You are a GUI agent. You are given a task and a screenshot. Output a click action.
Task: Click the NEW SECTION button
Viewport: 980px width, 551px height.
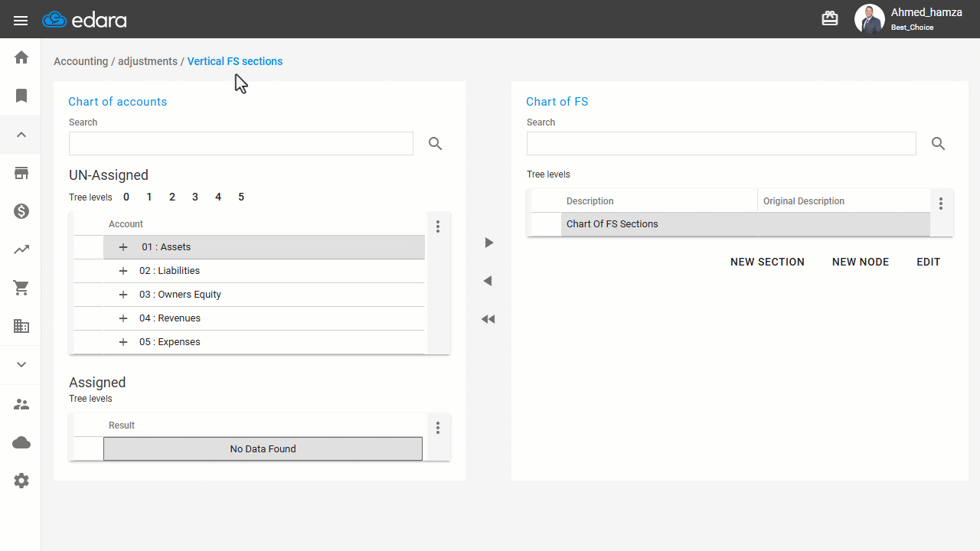767,262
